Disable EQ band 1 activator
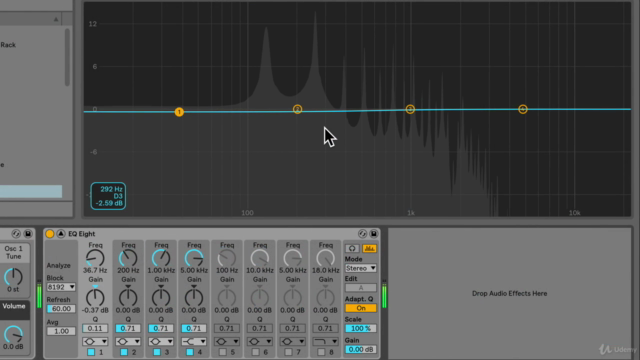 click(91, 352)
